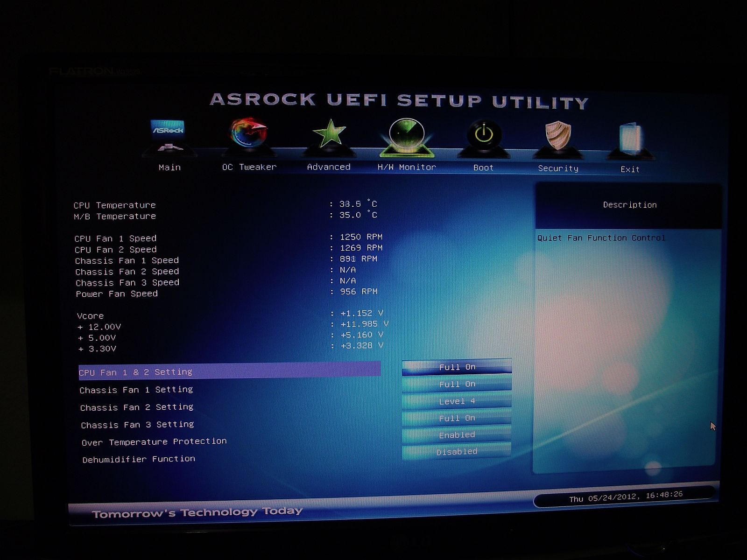Change Over Temperature Protection Enabled value
The width and height of the screenshot is (747, 560).
pos(457,435)
